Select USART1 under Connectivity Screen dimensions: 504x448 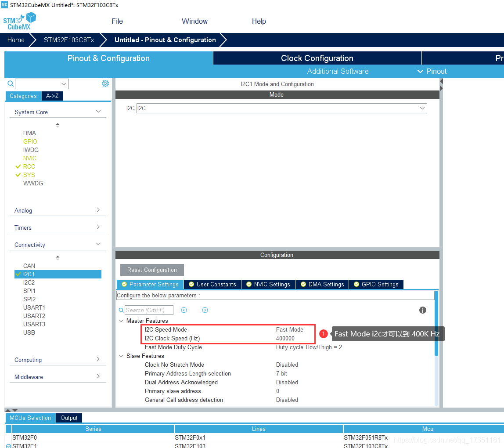pyautogui.click(x=34, y=308)
